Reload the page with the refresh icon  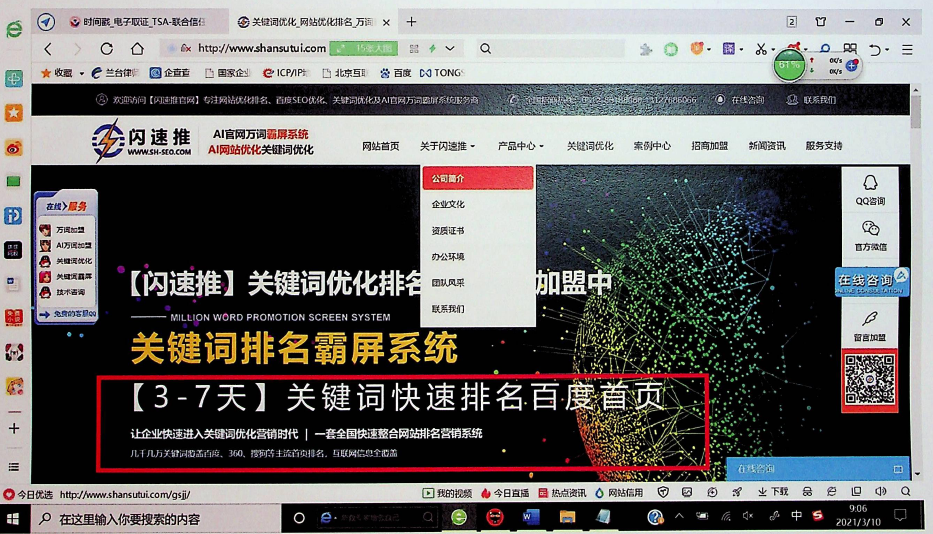tap(107, 49)
